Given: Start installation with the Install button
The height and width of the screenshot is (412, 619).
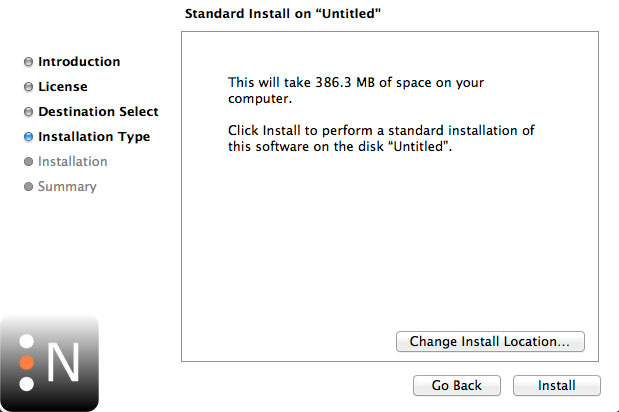Looking at the screenshot, I should point(556,385).
